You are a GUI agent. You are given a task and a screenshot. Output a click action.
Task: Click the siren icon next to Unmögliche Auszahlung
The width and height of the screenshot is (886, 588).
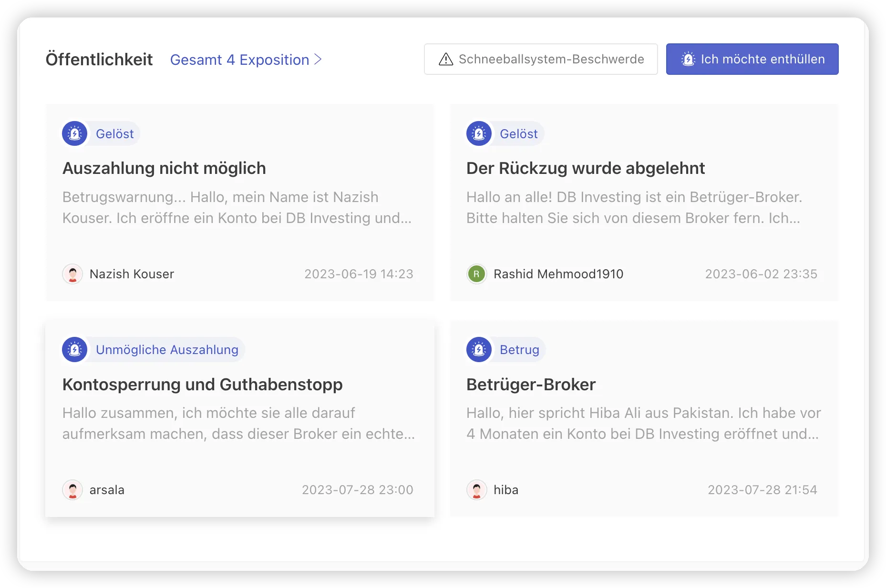(75, 350)
